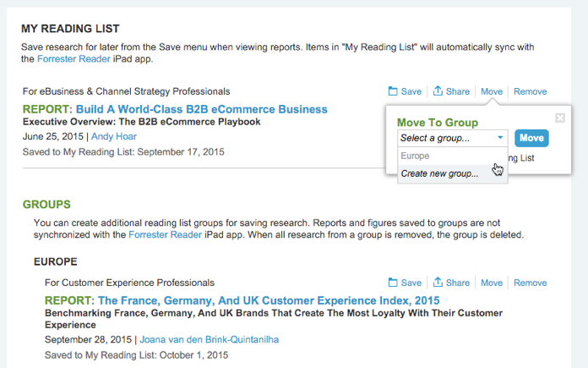Click Move link for Europe group report

coord(491,283)
